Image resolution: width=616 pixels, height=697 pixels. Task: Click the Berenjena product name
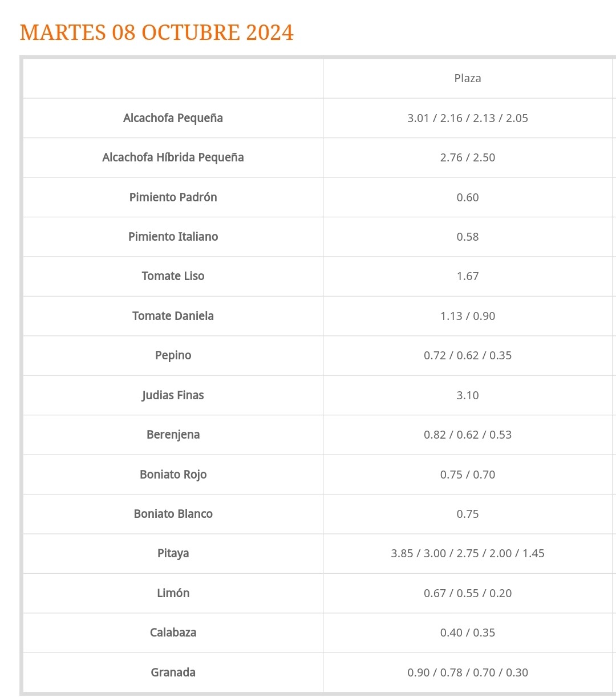pyautogui.click(x=173, y=435)
